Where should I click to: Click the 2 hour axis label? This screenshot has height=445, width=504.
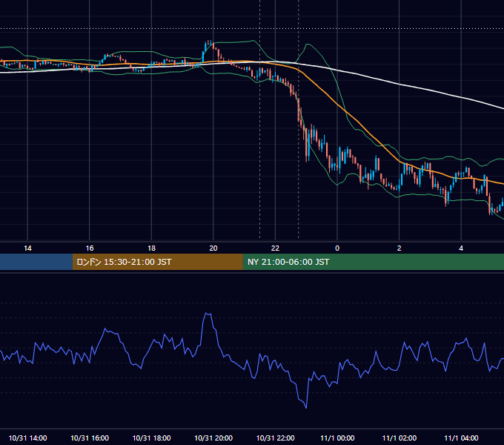[x=399, y=248]
